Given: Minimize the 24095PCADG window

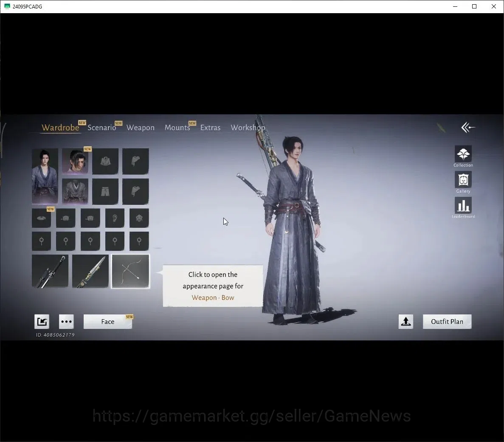Looking at the screenshot, I should tap(455, 6).
